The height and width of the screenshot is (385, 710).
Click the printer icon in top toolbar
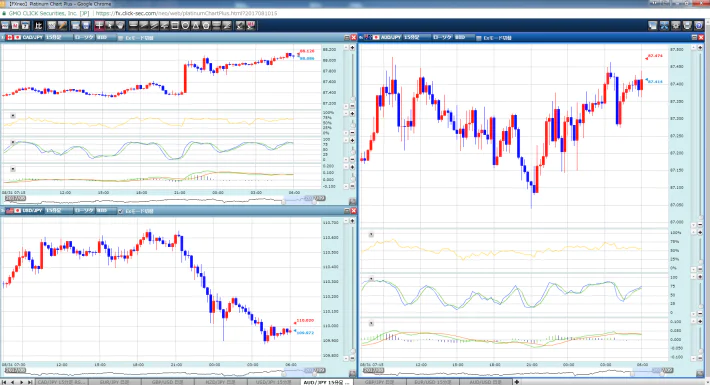pyautogui.click(x=687, y=25)
